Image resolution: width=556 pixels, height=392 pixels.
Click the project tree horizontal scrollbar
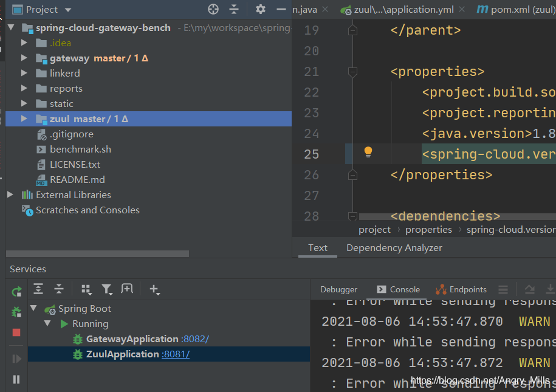point(97,253)
